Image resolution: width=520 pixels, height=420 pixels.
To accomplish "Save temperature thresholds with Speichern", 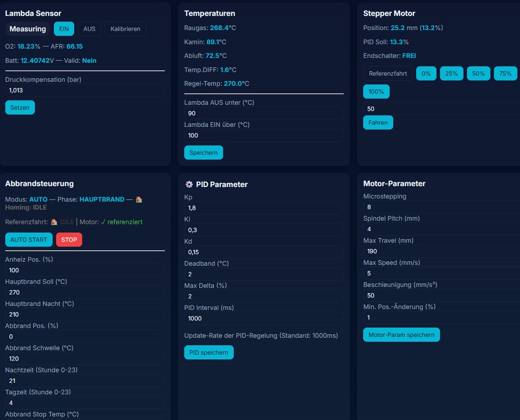I will click(x=203, y=153).
